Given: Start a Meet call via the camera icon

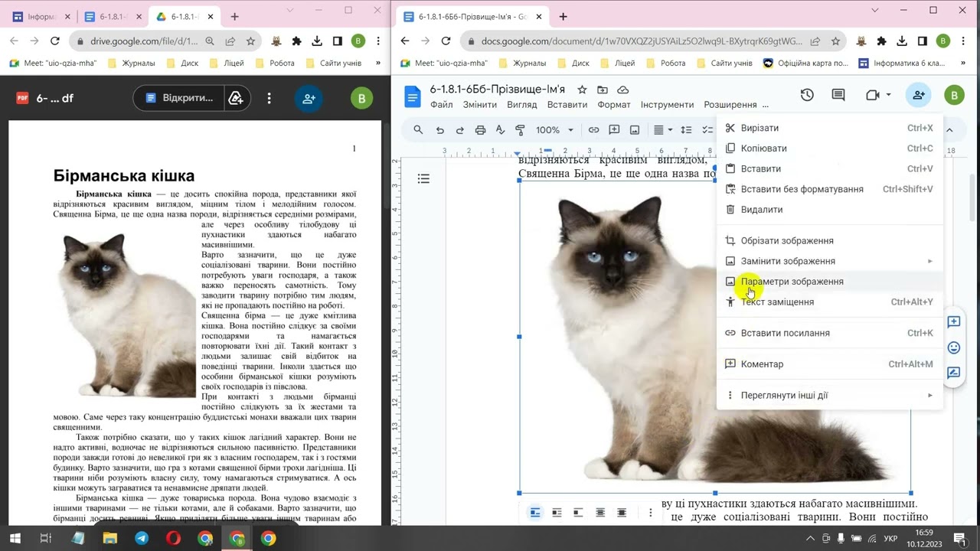Looking at the screenshot, I should coord(872,95).
